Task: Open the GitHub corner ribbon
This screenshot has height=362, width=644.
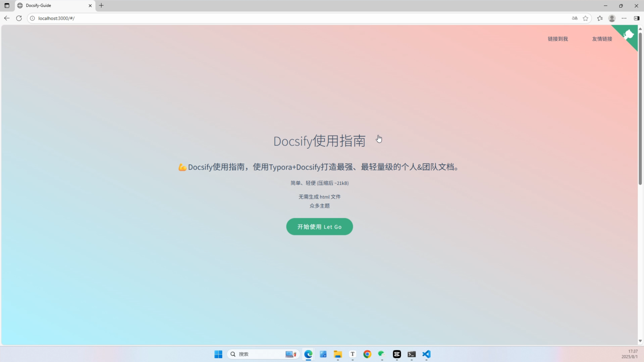Action: point(629,34)
